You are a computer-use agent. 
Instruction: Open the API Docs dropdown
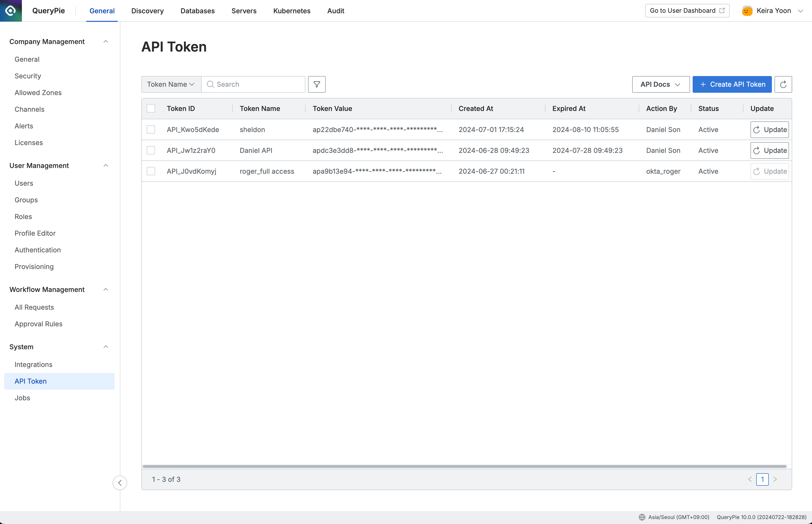[x=660, y=84]
